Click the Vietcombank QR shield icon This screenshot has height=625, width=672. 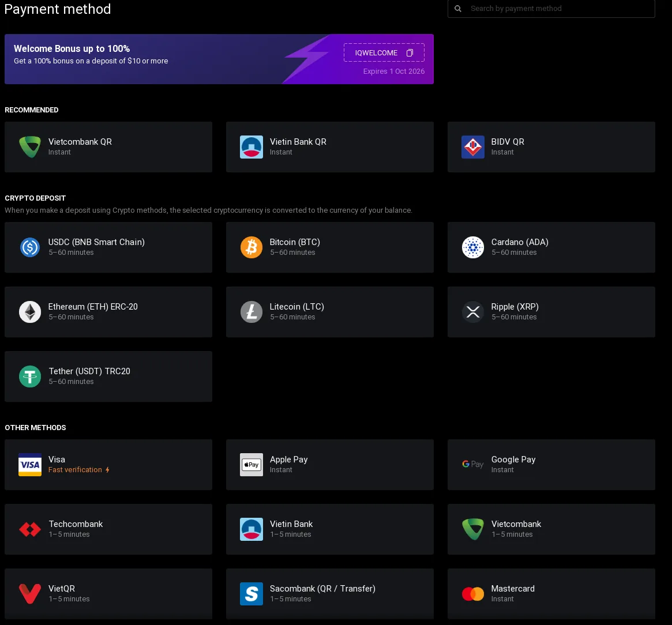30,147
